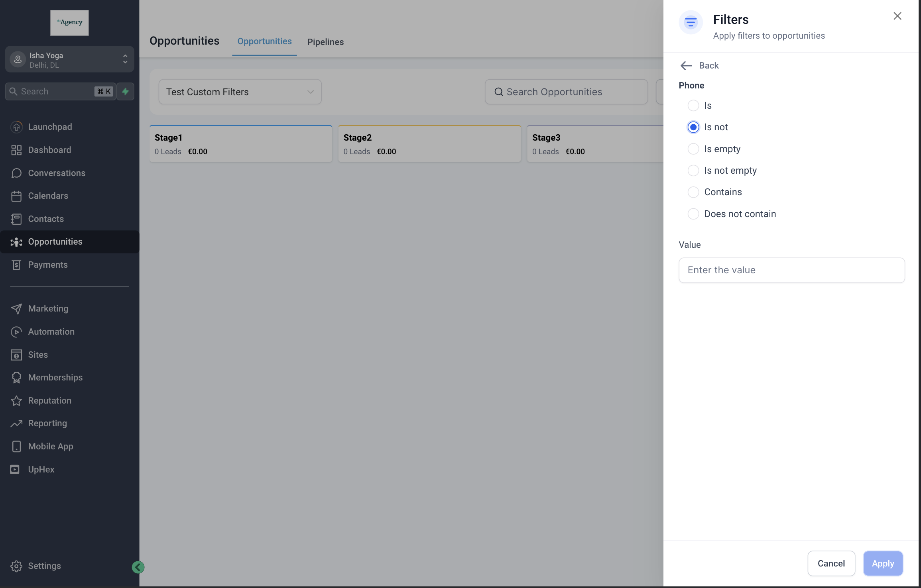Switch to the Pipelines tab
This screenshot has height=588, width=921.
click(325, 42)
